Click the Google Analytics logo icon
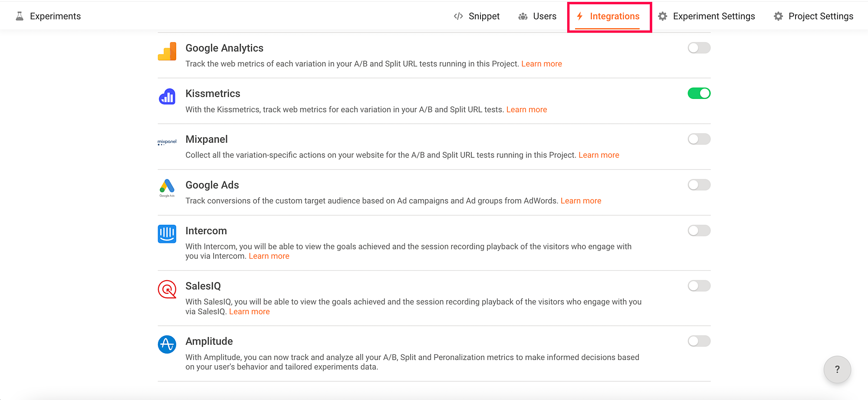868x400 pixels. pos(167,52)
